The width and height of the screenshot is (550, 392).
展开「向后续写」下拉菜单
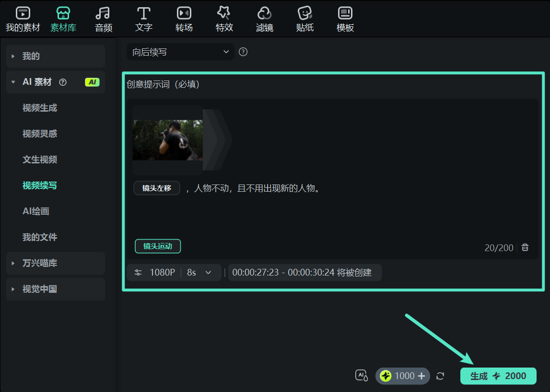coord(180,51)
